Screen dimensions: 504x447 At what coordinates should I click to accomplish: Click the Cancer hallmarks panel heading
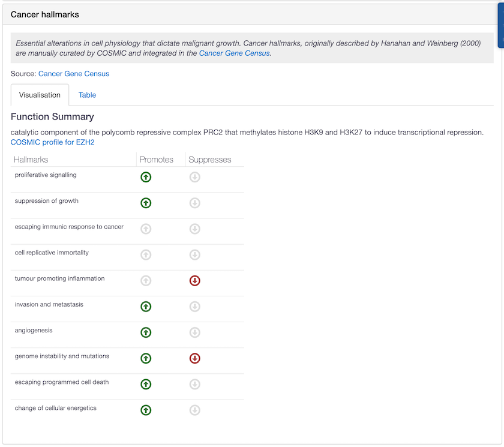click(44, 14)
